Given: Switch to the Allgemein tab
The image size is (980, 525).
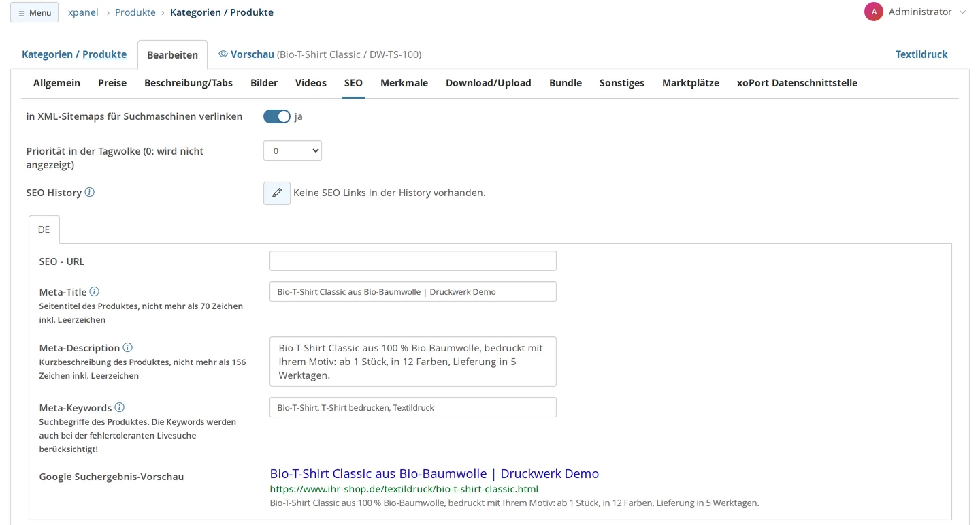Looking at the screenshot, I should (x=56, y=83).
